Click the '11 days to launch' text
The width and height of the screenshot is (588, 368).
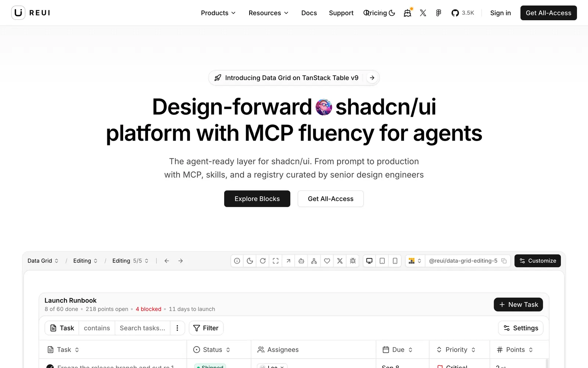point(192,309)
